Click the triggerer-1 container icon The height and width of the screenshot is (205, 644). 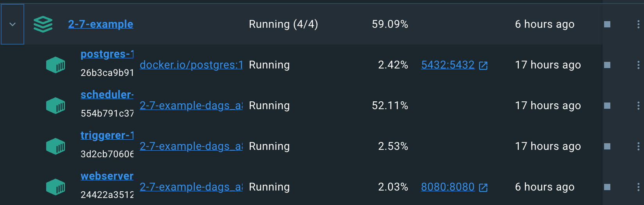pyautogui.click(x=56, y=146)
